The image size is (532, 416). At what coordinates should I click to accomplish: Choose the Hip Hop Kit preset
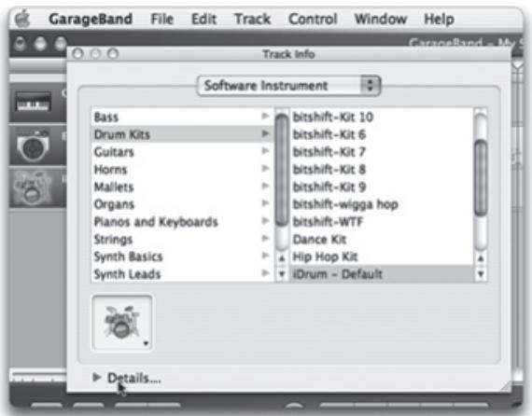(382, 257)
